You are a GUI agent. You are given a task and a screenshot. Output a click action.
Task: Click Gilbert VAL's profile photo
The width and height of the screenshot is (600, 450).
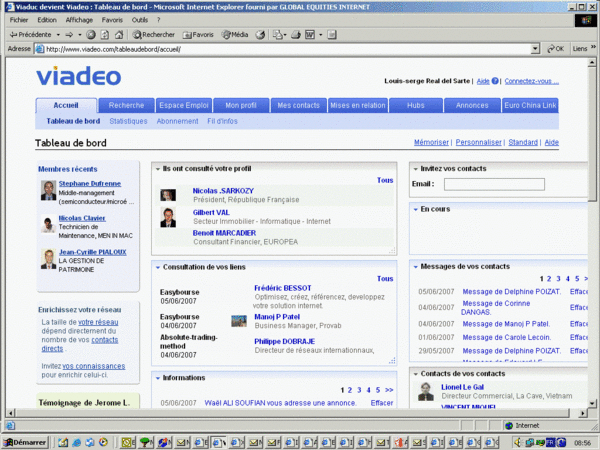(x=168, y=217)
